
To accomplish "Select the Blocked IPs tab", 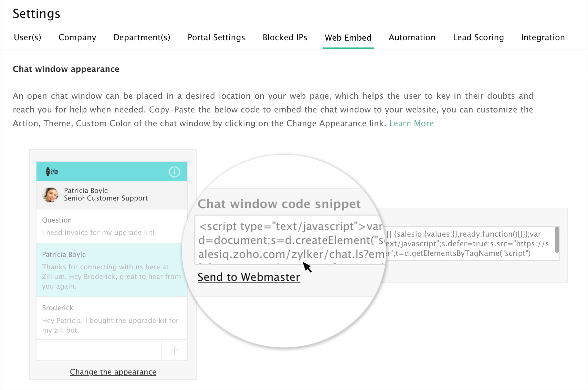I will pos(285,37).
